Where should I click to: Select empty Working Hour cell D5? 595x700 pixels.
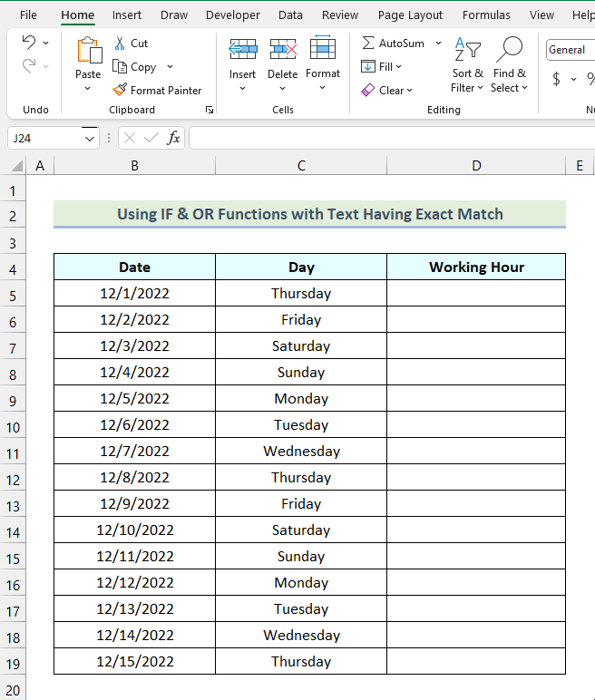(476, 293)
